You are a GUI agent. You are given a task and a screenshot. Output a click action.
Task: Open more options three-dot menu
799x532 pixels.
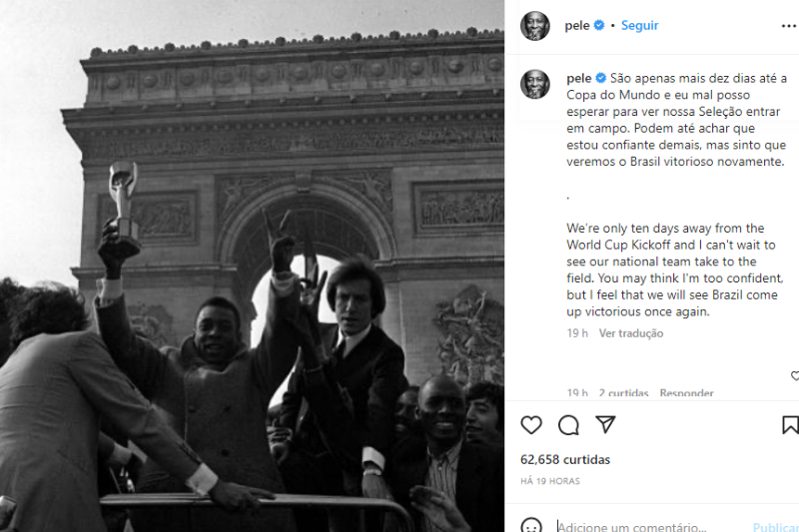[x=789, y=26]
